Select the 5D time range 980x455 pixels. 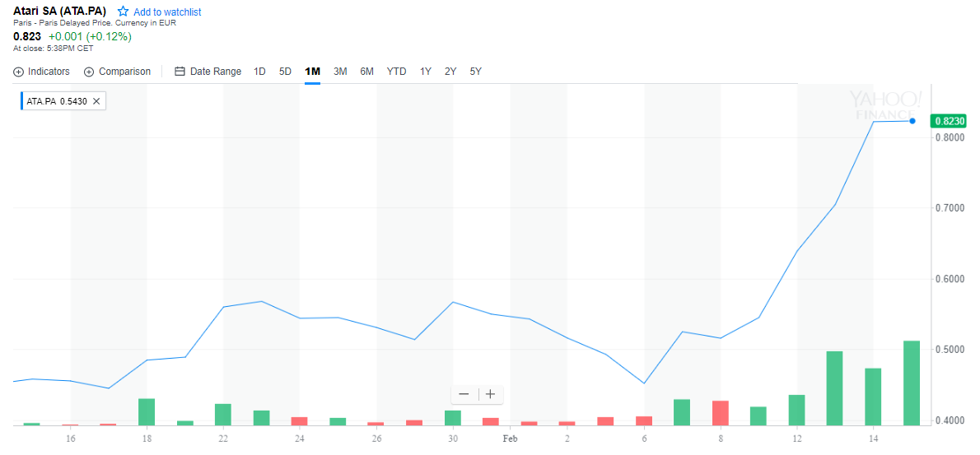[x=285, y=72]
